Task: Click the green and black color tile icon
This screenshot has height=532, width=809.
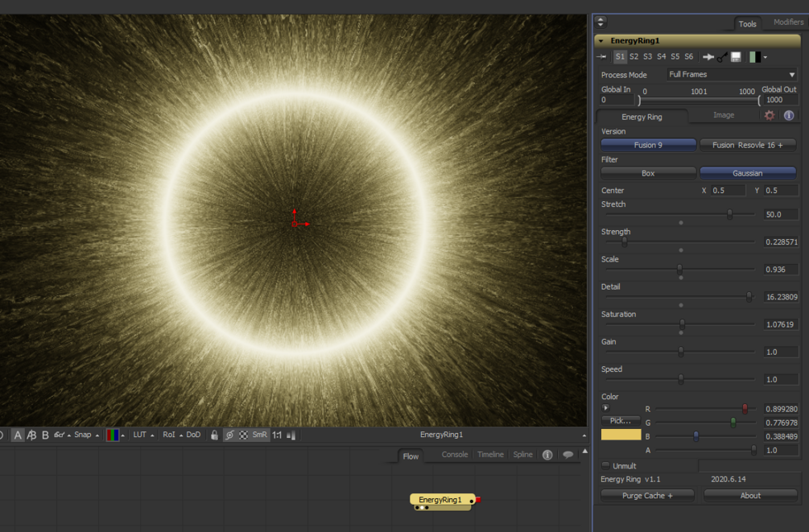Action: [755, 57]
